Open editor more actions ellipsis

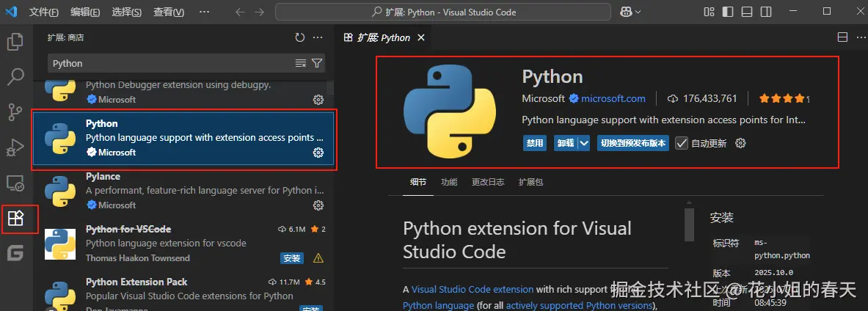tap(861, 37)
